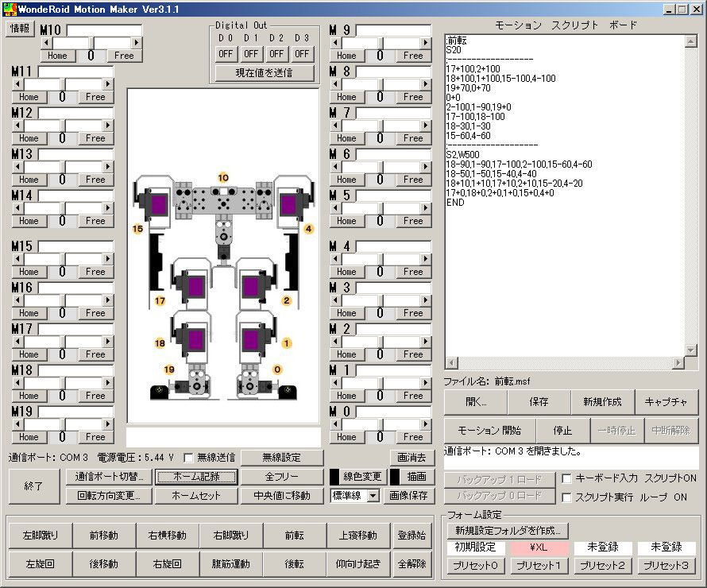The height and width of the screenshot is (588, 707).
Task: Toggle Digital Out D3 from OFF
Action: [x=302, y=54]
